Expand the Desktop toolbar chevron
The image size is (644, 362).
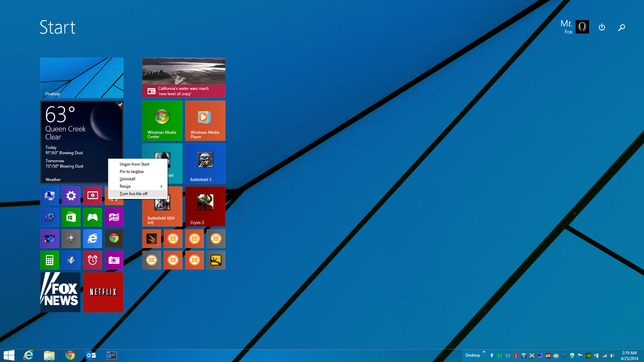tap(484, 352)
